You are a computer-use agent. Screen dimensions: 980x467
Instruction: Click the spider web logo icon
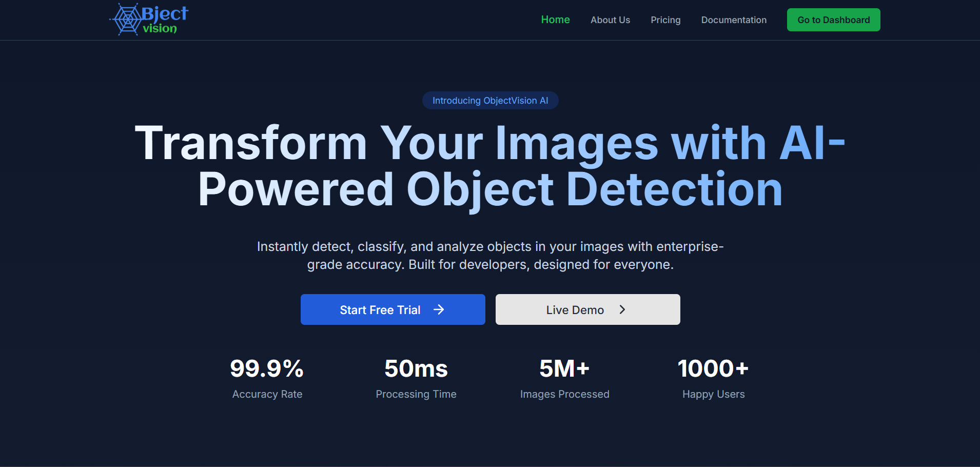click(x=127, y=20)
